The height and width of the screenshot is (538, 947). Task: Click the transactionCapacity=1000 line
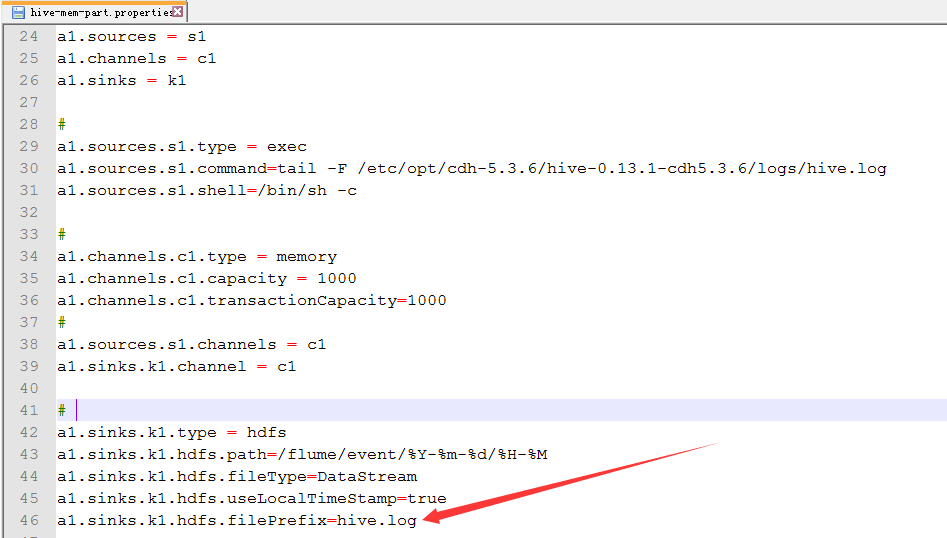[252, 301]
